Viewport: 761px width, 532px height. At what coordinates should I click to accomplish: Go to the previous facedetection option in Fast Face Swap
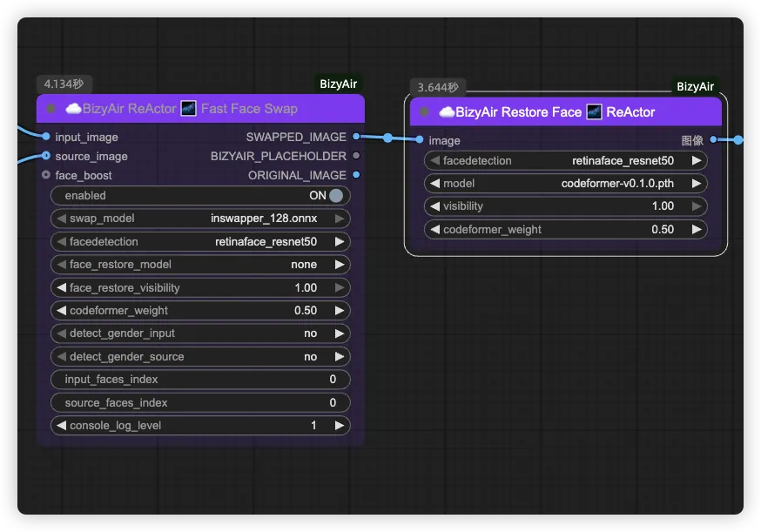click(61, 242)
